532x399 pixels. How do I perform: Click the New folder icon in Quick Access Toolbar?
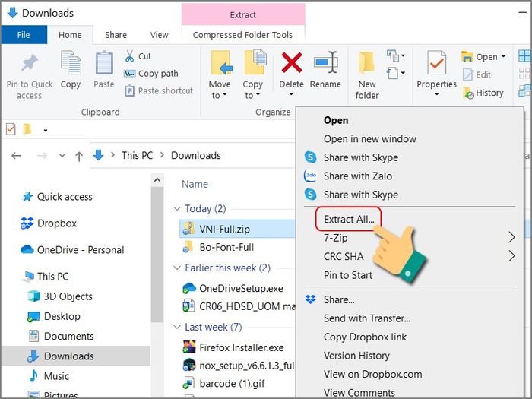tap(27, 129)
